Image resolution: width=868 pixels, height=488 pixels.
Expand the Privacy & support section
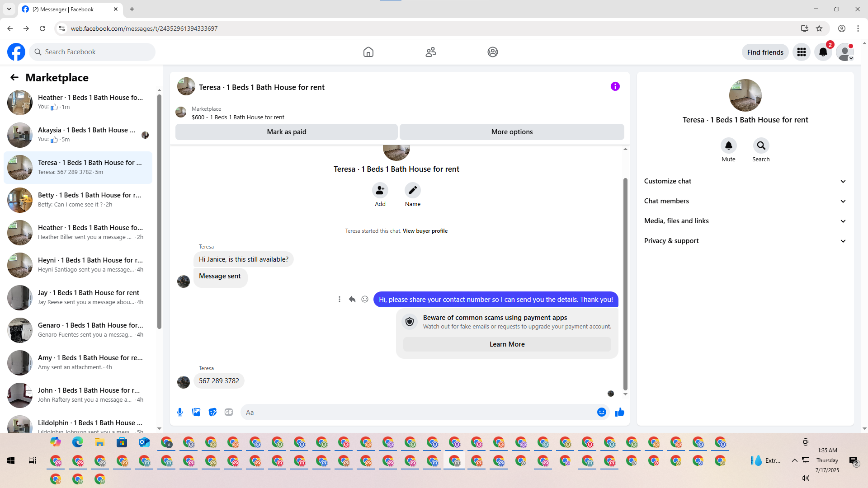click(745, 241)
